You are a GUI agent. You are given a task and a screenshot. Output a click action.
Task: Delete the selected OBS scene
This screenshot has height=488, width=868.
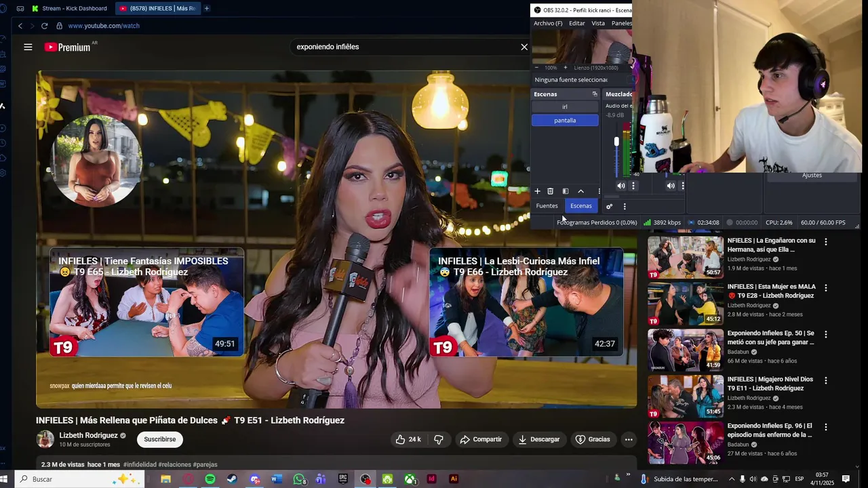coord(551,191)
